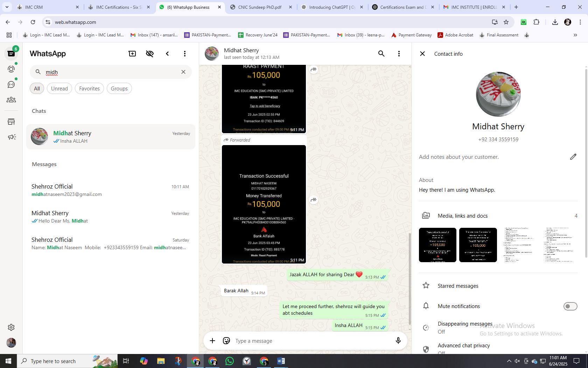View Midhat Sherry's large profile photo
588x368 pixels.
pos(498,94)
